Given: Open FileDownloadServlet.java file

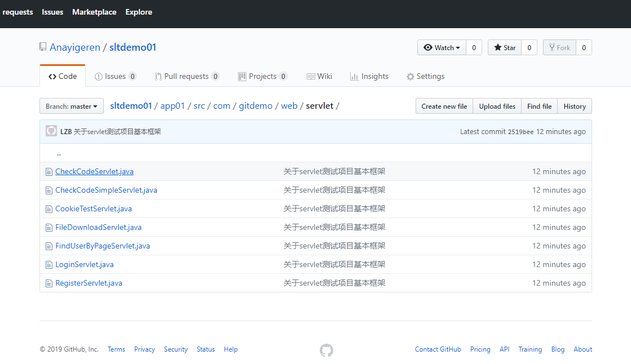Looking at the screenshot, I should click(x=98, y=227).
